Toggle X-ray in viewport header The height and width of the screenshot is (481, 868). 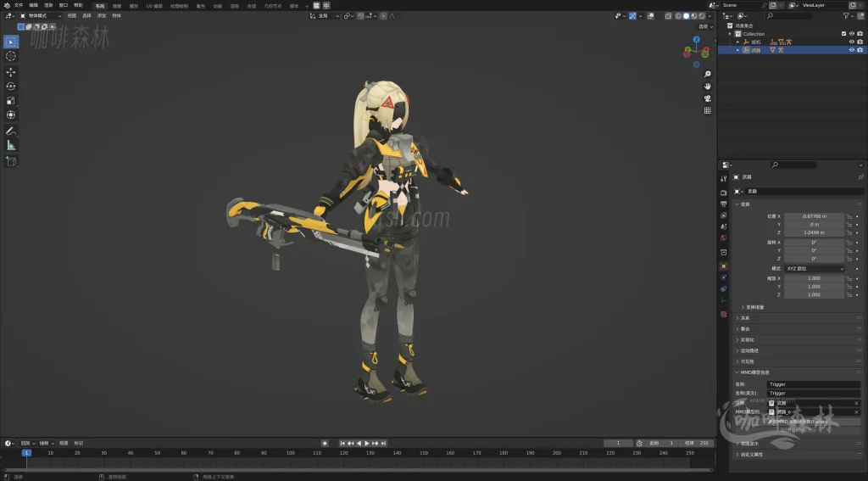click(668, 16)
